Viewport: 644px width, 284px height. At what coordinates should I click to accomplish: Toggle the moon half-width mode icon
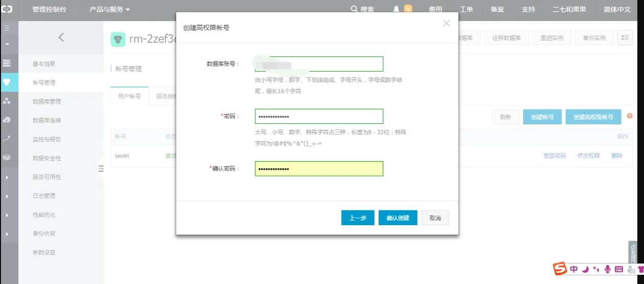click(x=585, y=269)
